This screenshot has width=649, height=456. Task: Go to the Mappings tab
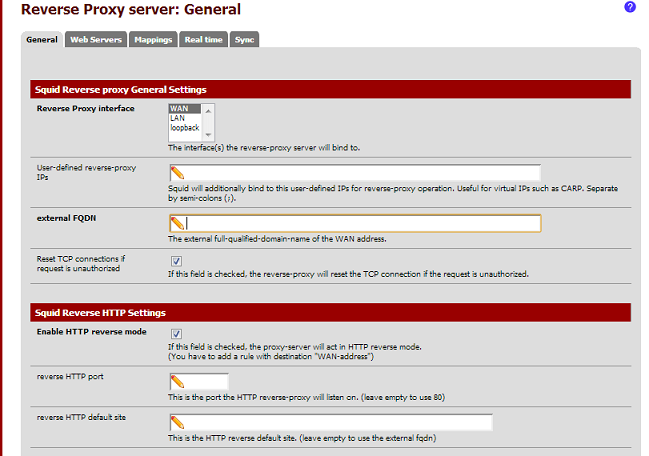pos(153,40)
